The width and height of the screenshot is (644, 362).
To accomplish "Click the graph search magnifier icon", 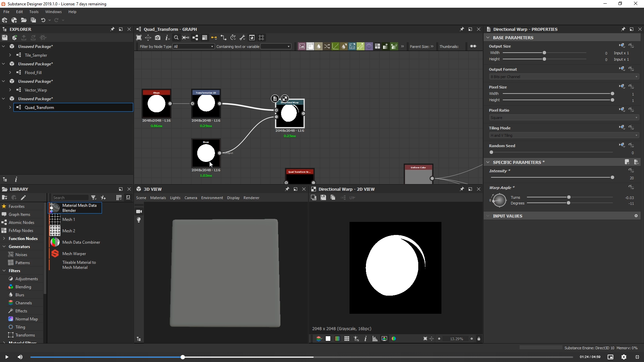I will 176,38.
